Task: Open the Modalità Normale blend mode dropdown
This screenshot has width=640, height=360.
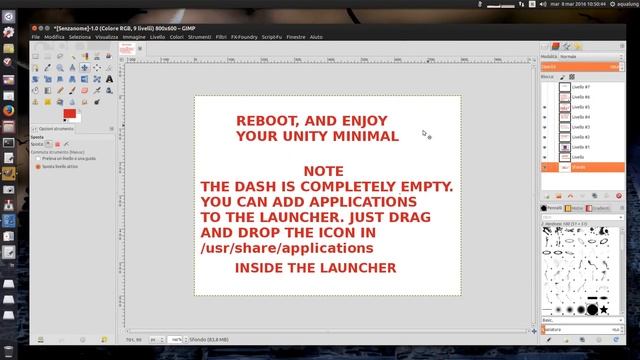Action: click(591, 57)
